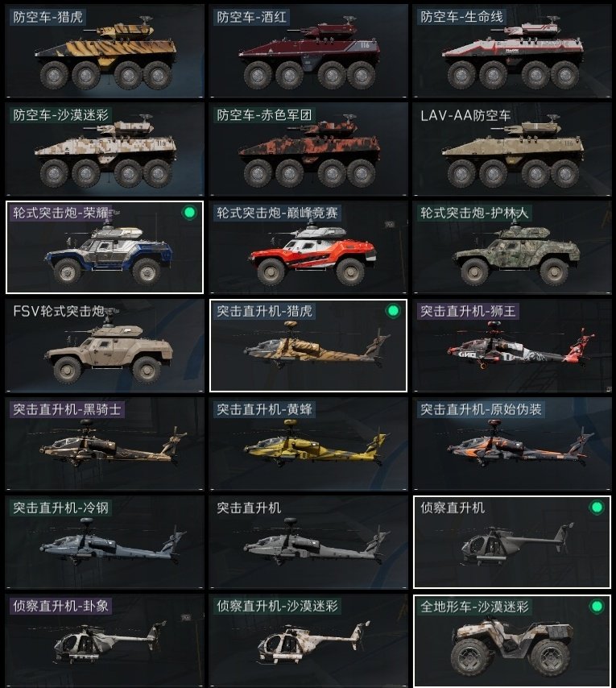
Task: Pick the 防空车-生命线 vehicle skin
Action: [x=512, y=51]
